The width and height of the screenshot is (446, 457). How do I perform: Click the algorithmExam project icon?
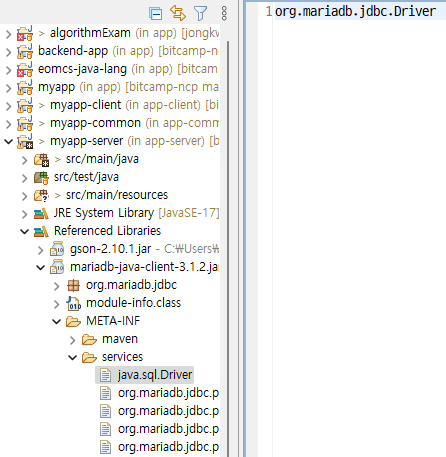pyautogui.click(x=25, y=33)
